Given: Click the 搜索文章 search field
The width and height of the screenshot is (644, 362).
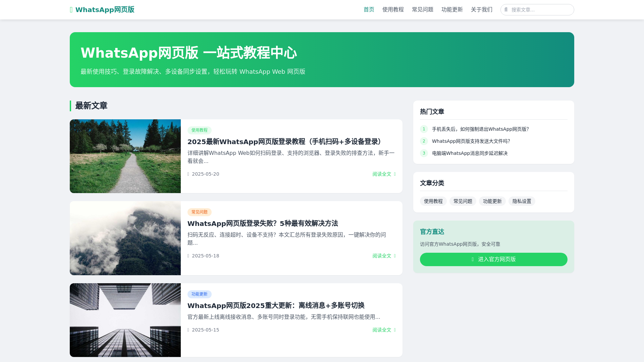Looking at the screenshot, I should [537, 10].
